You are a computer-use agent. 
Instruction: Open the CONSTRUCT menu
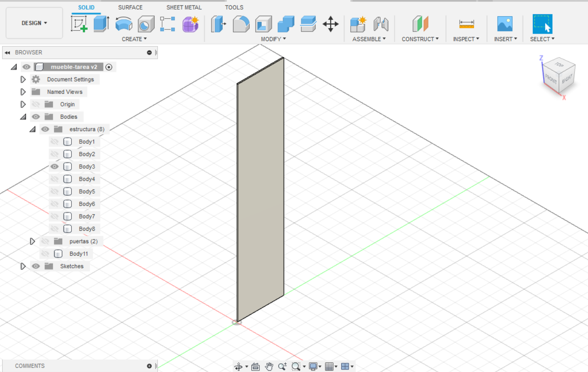[420, 39]
